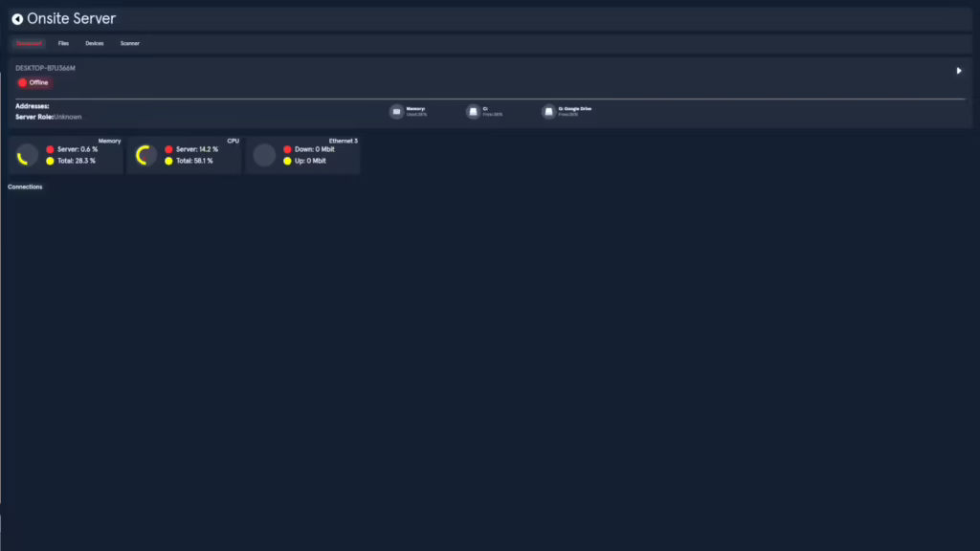
Task: Click the Memory card title
Action: (109, 142)
